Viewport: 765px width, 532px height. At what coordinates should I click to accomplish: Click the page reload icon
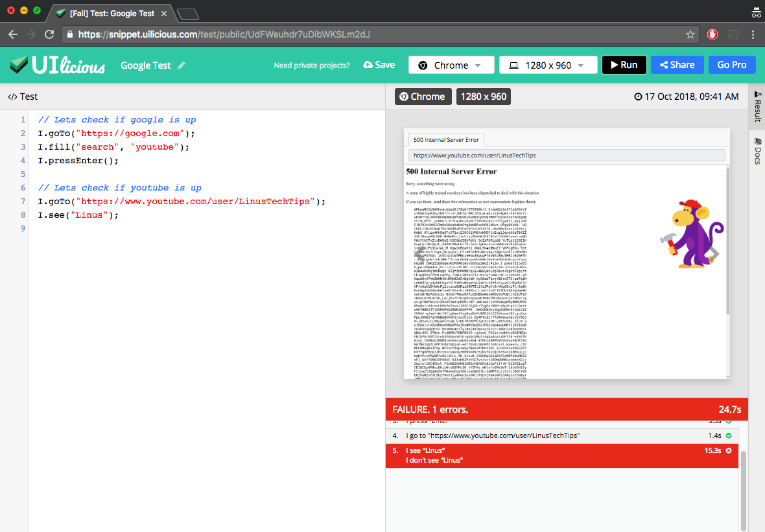click(49, 35)
